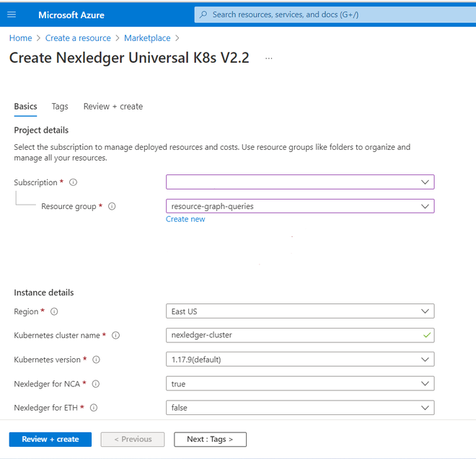The height and width of the screenshot is (459, 476).
Task: Click the Create new resource group link
Action: click(x=185, y=219)
